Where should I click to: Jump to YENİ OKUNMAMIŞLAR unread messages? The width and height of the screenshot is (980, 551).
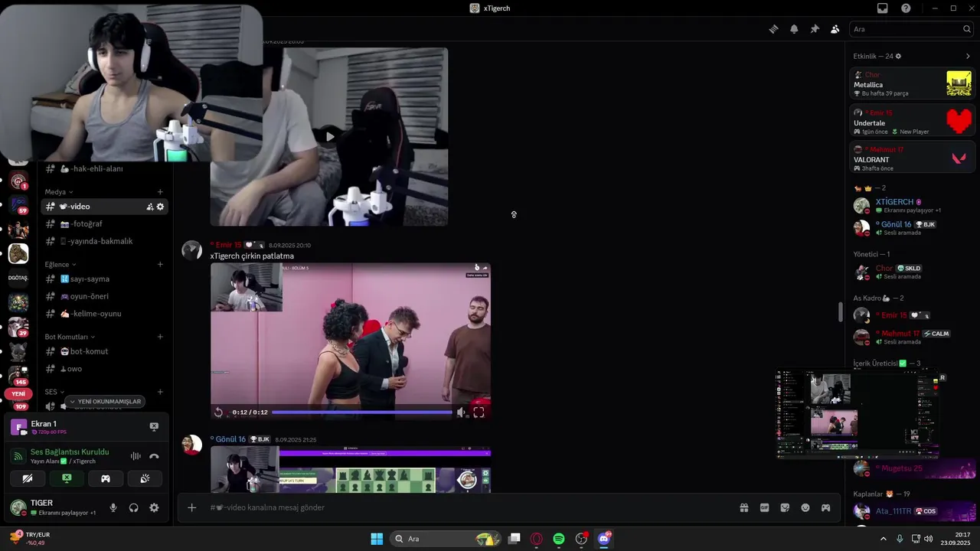[105, 402]
